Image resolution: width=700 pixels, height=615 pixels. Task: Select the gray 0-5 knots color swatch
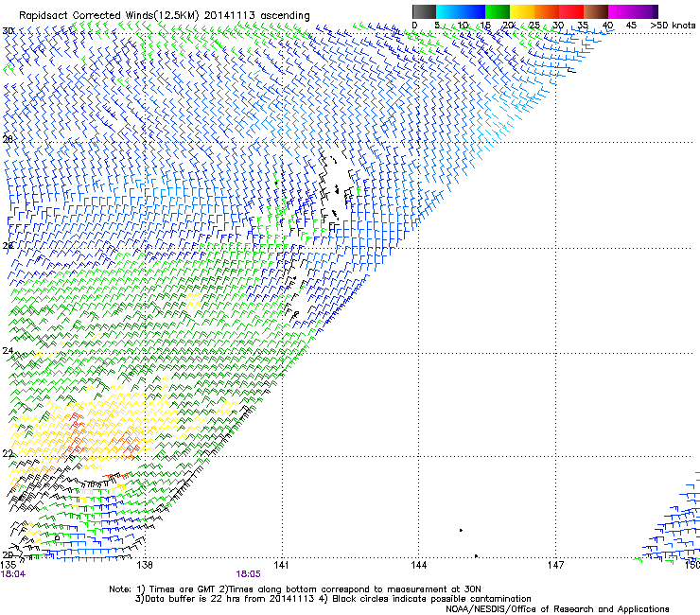pos(424,11)
